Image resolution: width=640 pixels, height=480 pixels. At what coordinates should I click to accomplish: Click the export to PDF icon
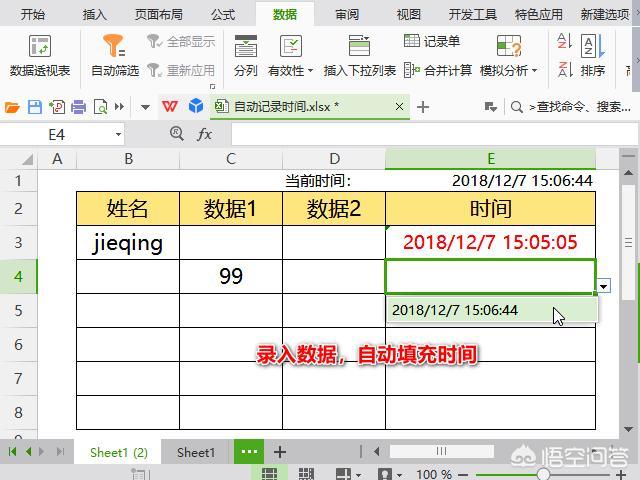coord(57,107)
